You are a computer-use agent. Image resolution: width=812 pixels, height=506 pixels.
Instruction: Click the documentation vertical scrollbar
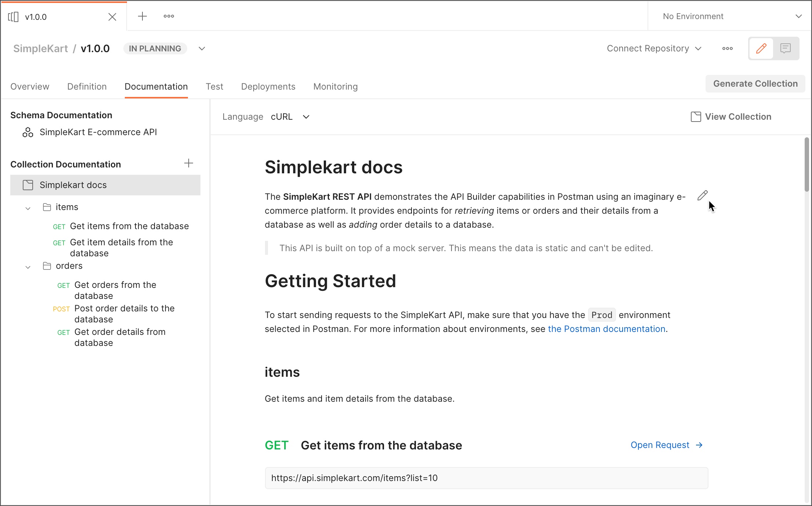click(x=807, y=165)
